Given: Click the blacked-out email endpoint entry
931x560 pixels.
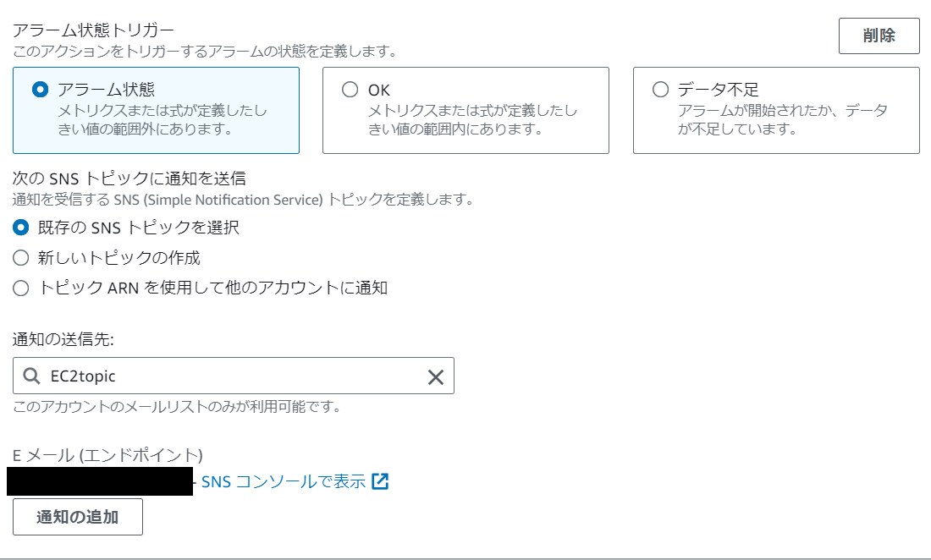Looking at the screenshot, I should 100,481.
